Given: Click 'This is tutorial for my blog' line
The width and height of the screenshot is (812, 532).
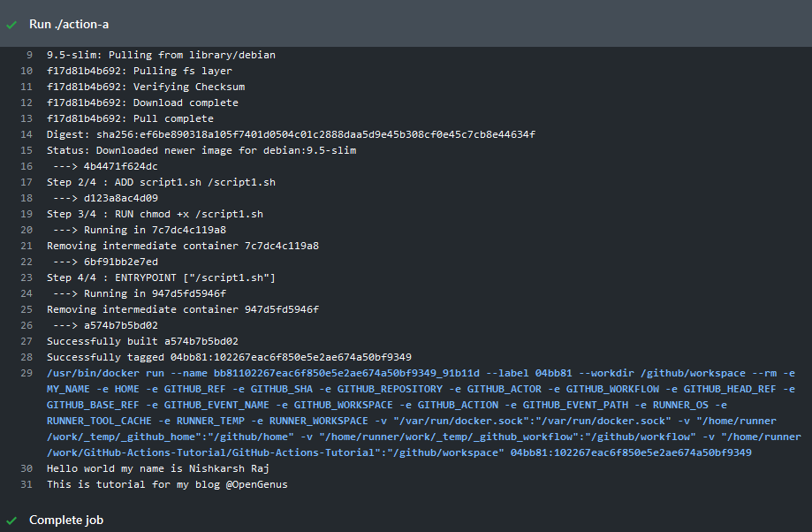Looking at the screenshot, I should coord(167,485).
